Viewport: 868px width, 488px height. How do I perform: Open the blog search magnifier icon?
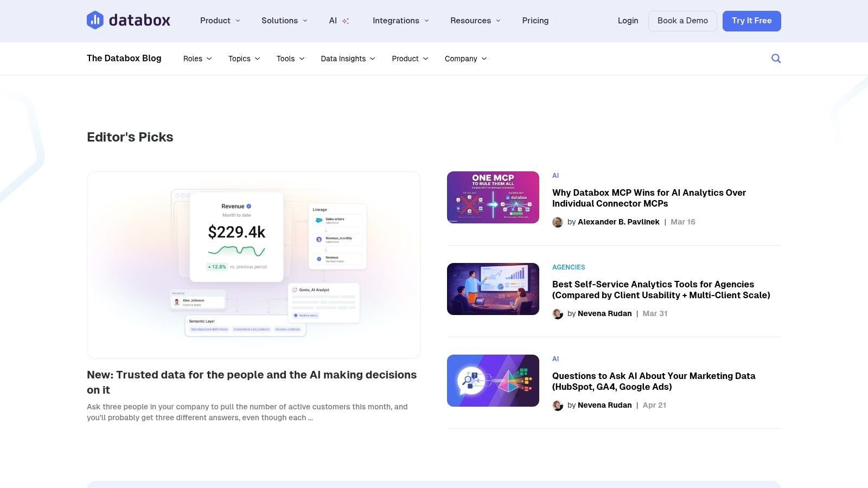tap(776, 59)
